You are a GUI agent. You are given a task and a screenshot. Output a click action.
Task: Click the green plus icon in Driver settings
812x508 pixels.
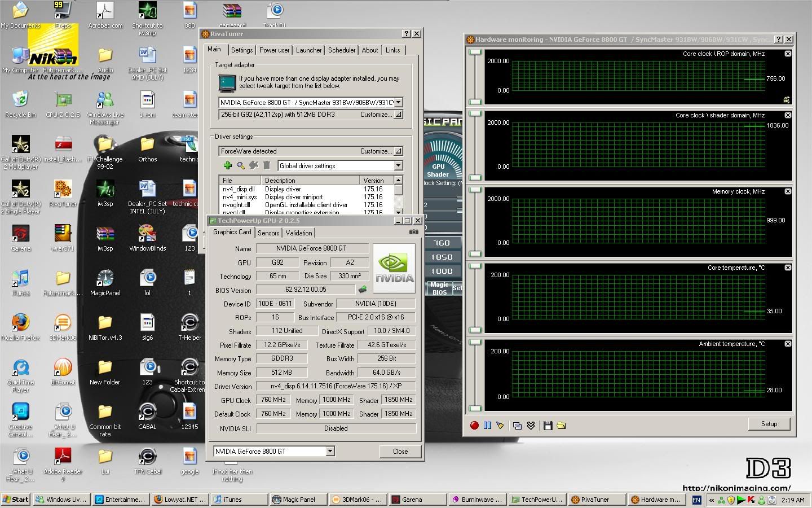(227, 165)
